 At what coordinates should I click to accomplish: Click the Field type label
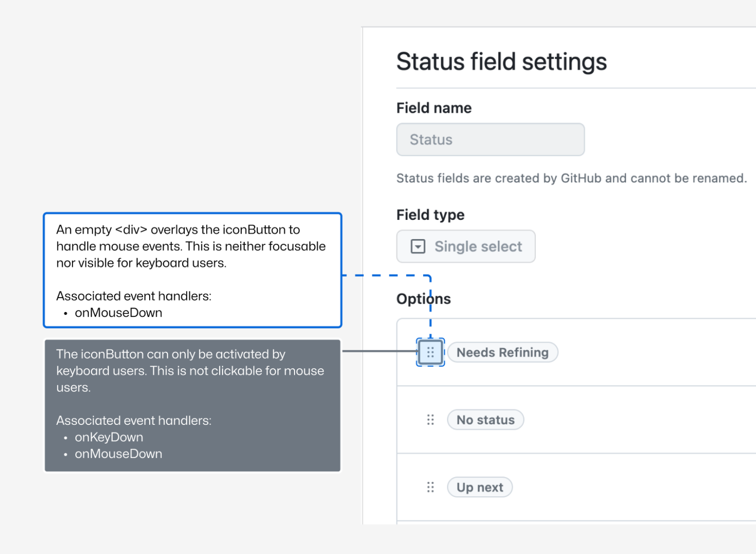430,215
